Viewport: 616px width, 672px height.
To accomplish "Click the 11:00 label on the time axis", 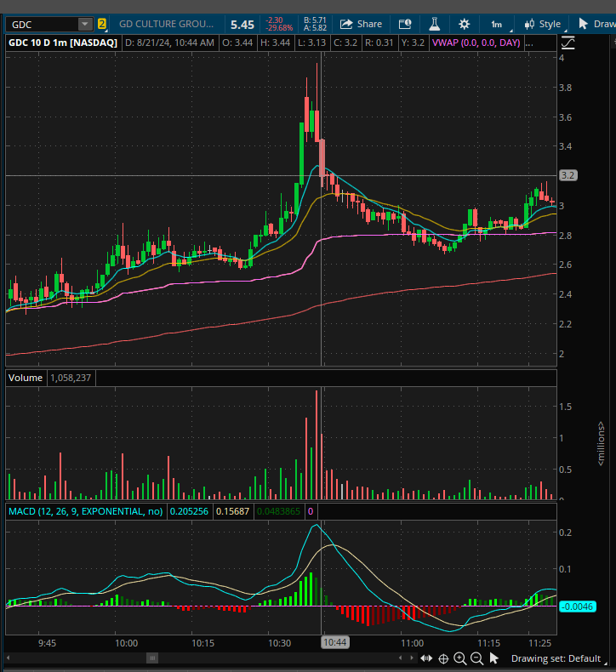I will [413, 643].
